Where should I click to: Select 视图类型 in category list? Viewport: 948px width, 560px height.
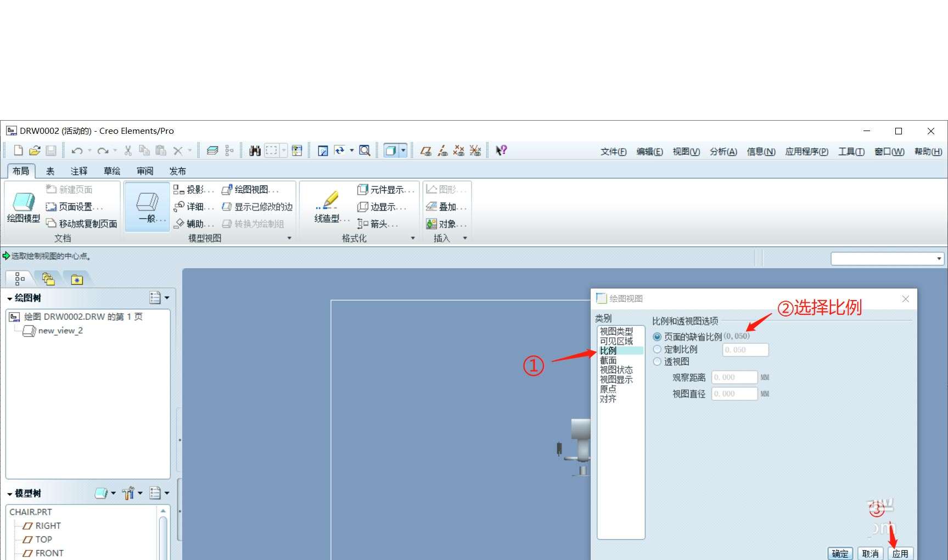pyautogui.click(x=616, y=331)
